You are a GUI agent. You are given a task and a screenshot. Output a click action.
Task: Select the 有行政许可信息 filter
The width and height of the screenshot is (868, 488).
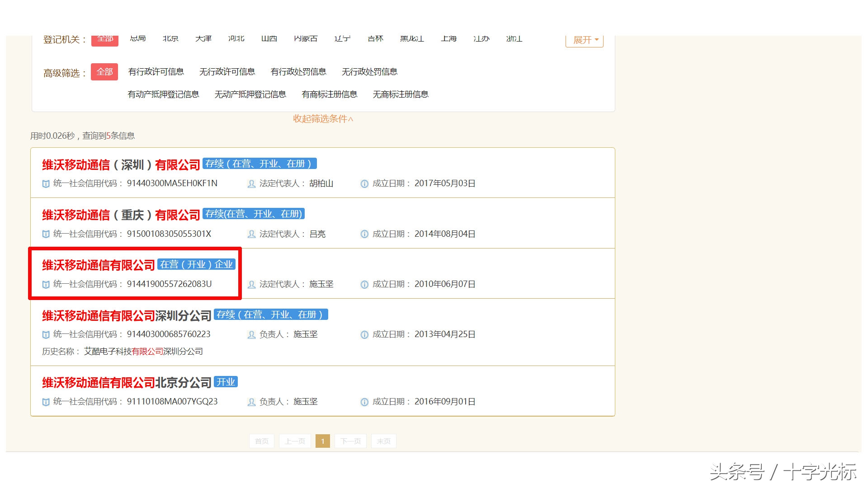(x=156, y=71)
